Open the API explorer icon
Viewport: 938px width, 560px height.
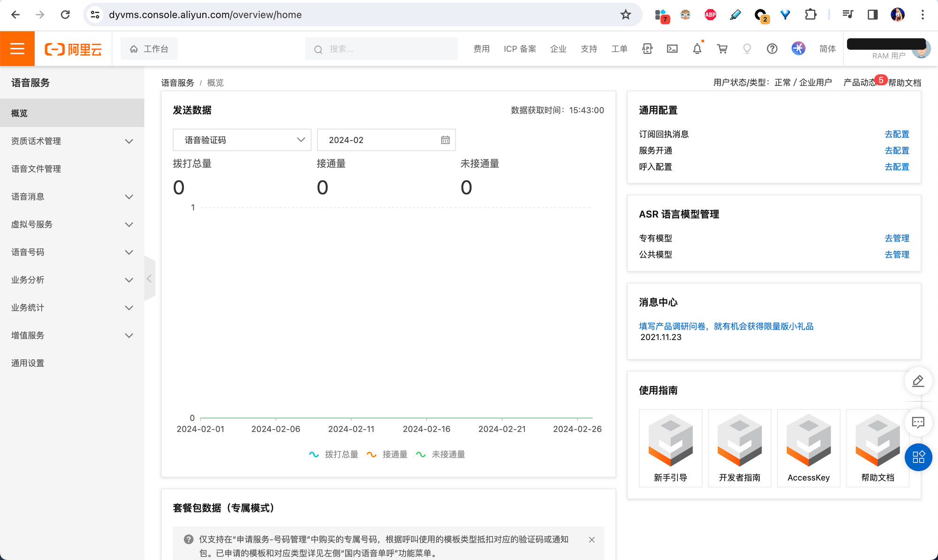pyautogui.click(x=647, y=49)
